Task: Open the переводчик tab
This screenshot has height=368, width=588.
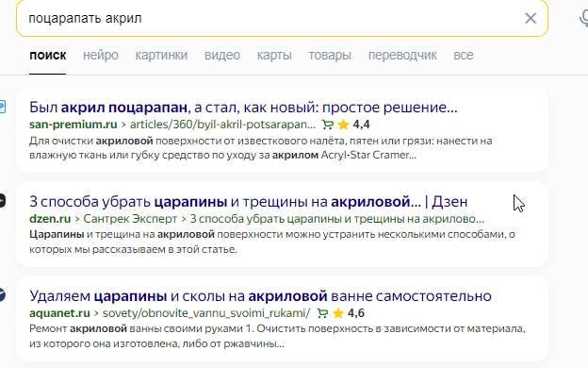Action: click(x=402, y=55)
